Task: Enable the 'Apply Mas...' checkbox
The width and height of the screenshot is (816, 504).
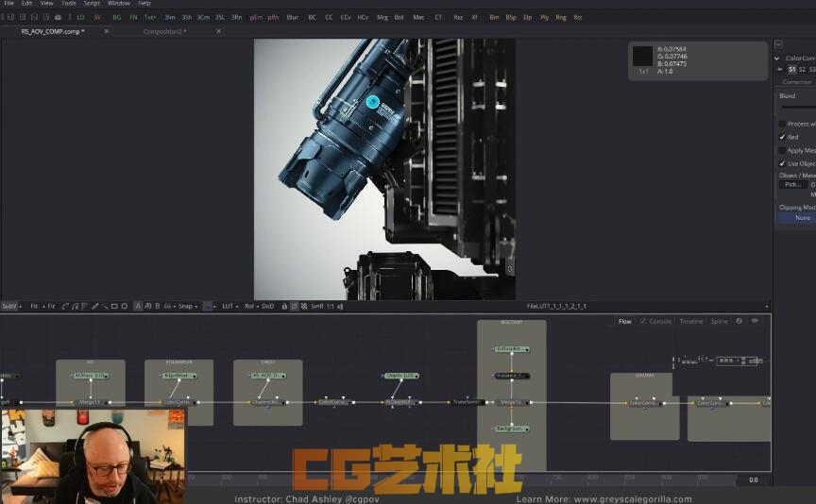Action: pyautogui.click(x=782, y=150)
